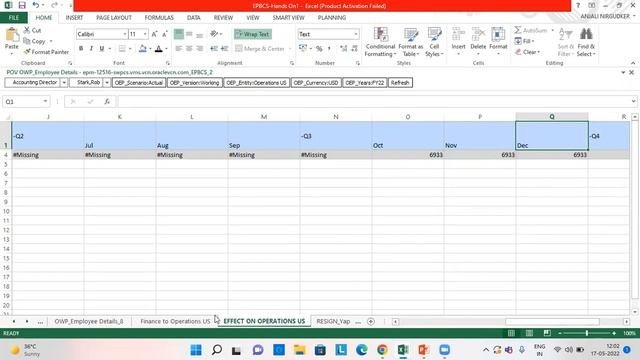Open the Calibri font name dropdown
The height and width of the screenshot is (360, 640).
pos(125,34)
